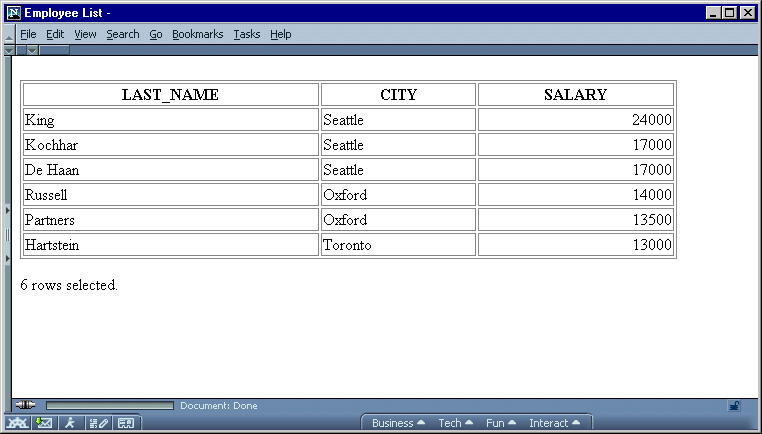Open the Bookmarks menu

(x=197, y=34)
